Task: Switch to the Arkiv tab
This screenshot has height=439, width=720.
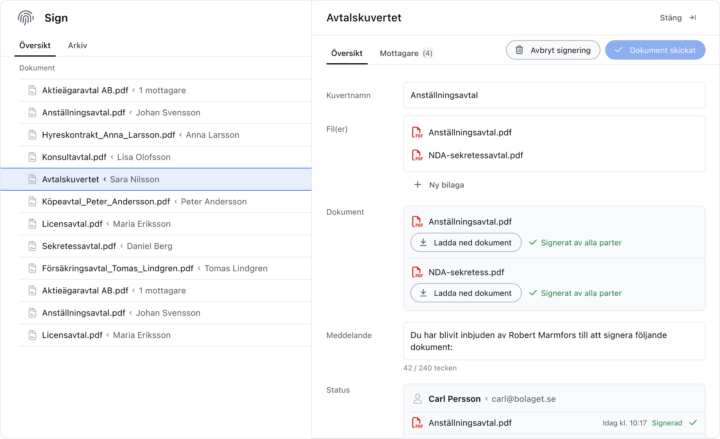Action: click(77, 45)
